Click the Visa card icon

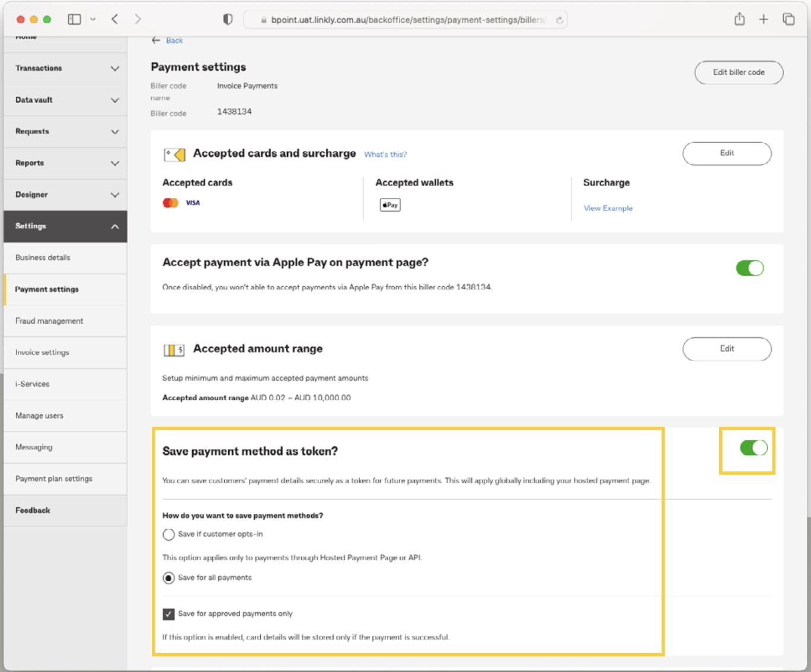pyautogui.click(x=192, y=202)
